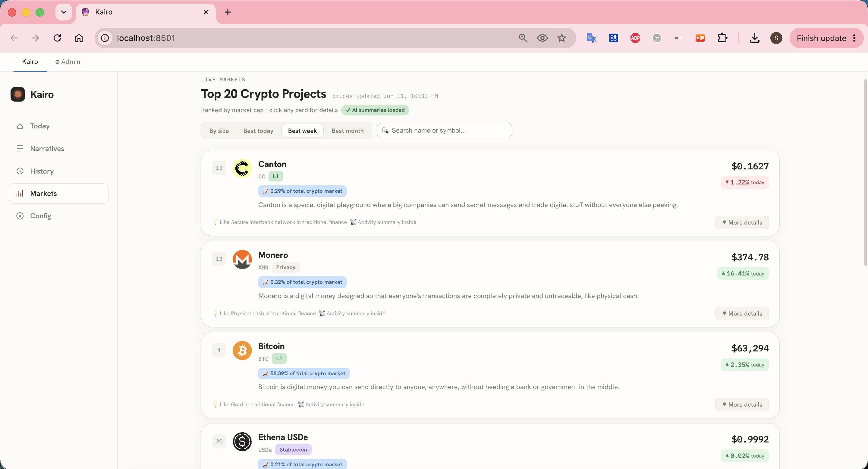Click the Monero coin logo

[242, 259]
